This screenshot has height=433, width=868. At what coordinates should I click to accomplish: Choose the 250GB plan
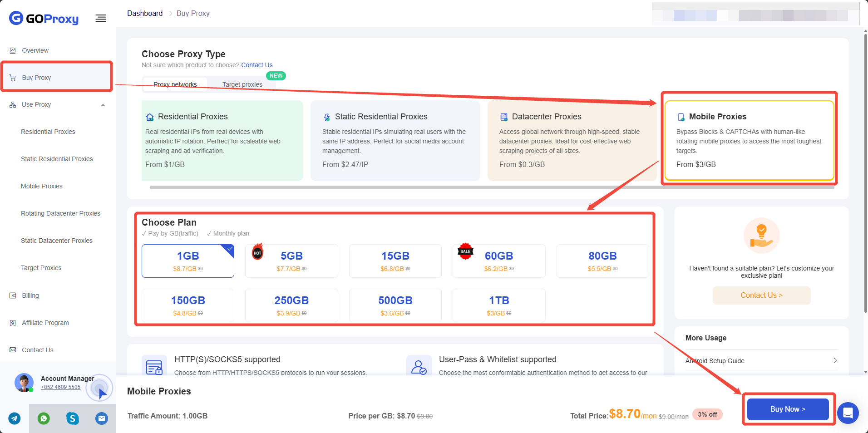pyautogui.click(x=291, y=305)
